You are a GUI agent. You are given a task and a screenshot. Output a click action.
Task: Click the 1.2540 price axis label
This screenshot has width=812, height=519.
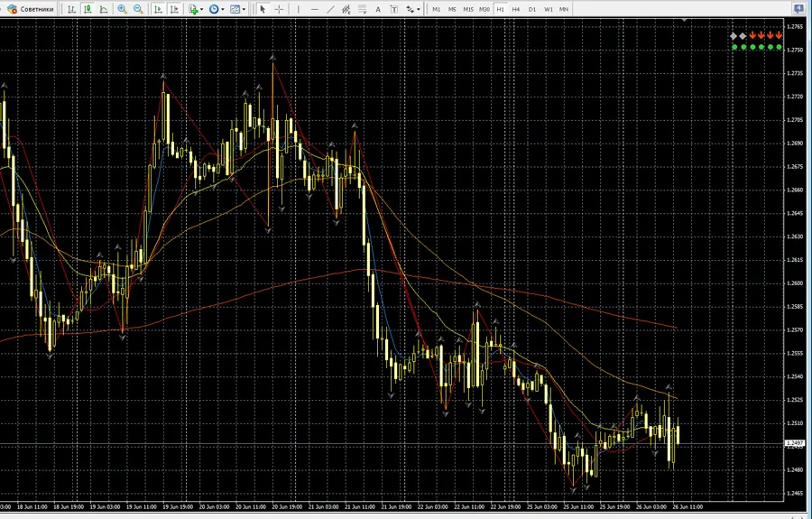tap(795, 376)
